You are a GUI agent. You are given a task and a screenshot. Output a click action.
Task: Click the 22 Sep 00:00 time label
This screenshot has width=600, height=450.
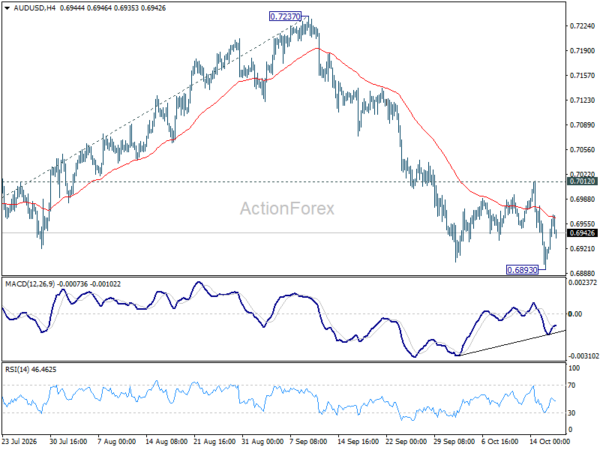pos(406,442)
